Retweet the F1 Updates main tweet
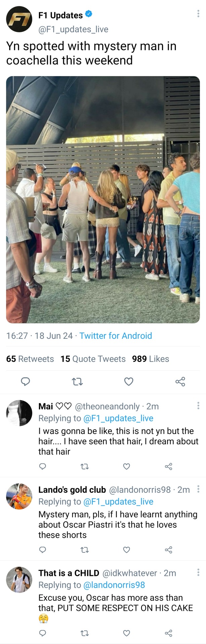This screenshot has width=206, height=644. click(x=78, y=381)
